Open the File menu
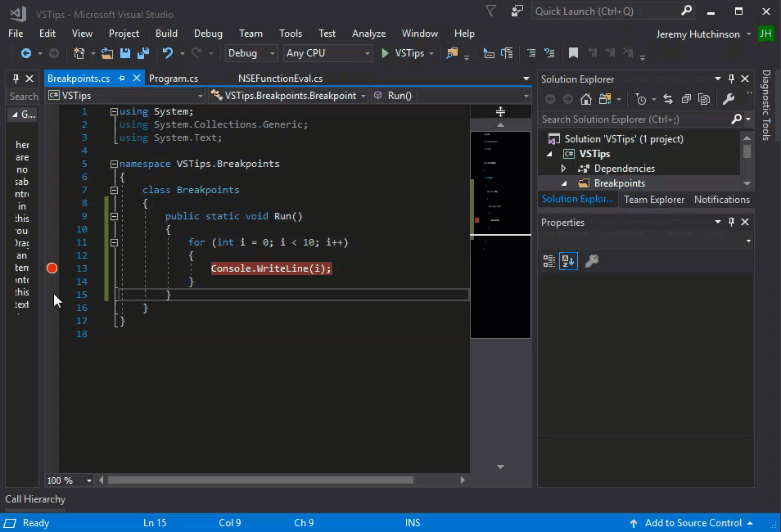Viewport: 781px width, 532px height. 16,34
